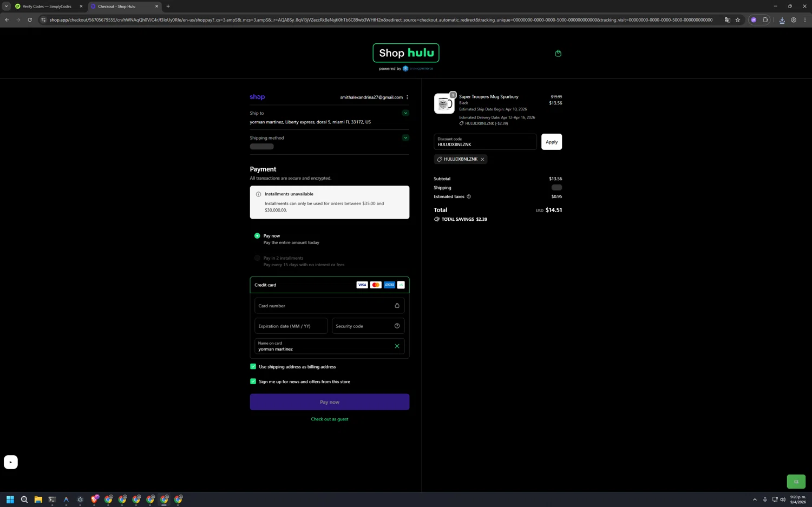The width and height of the screenshot is (812, 507).
Task: Clear the Name on card field with X
Action: tap(397, 346)
